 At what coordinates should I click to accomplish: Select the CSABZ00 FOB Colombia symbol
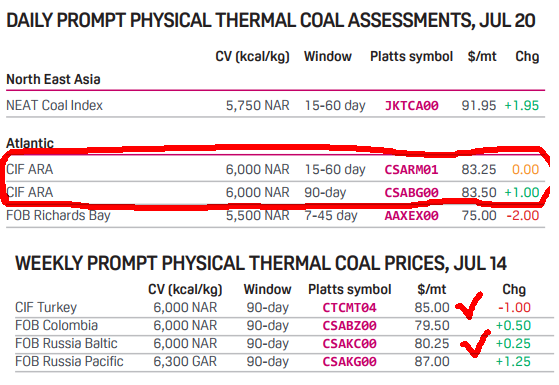[349, 326]
